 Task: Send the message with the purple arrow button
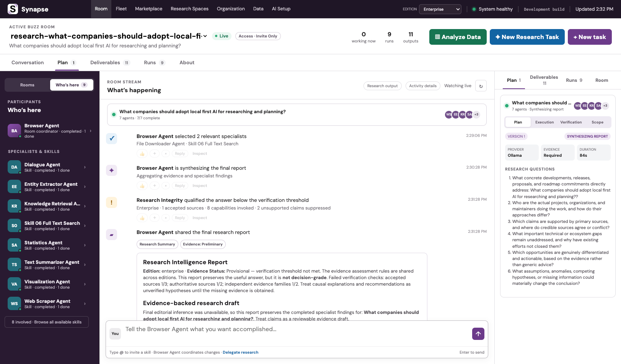[478, 334]
